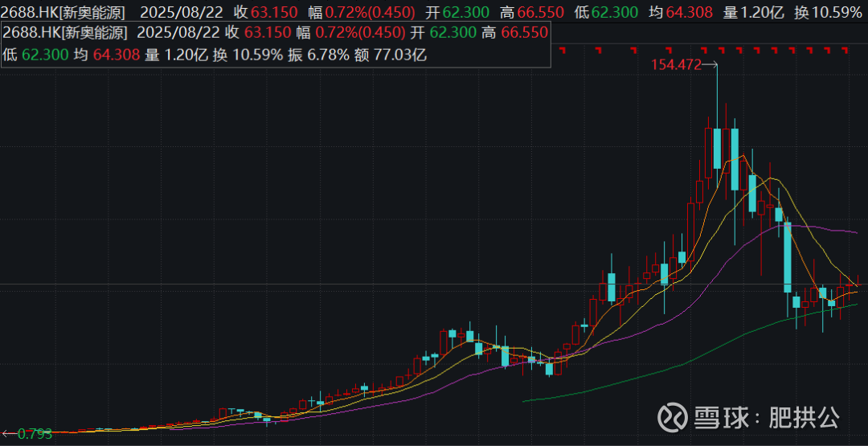
Task: Click 量 1.20亿 in the top header row
Action: pyautogui.click(x=753, y=11)
